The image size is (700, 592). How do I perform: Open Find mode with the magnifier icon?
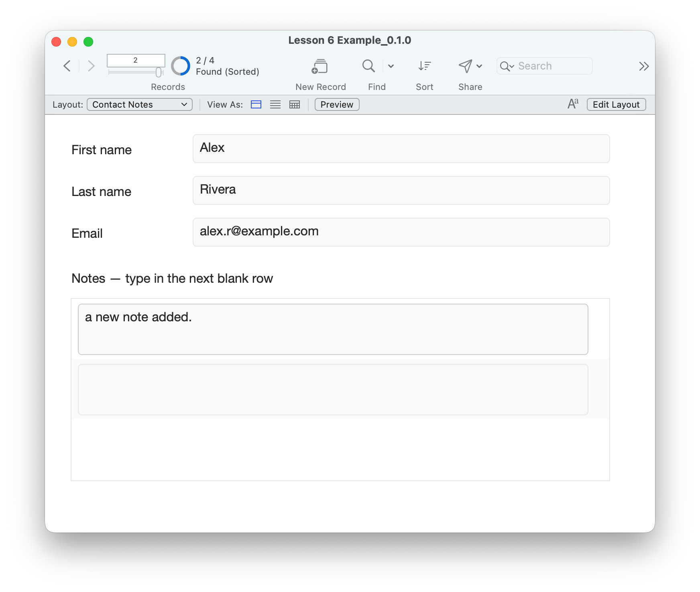pyautogui.click(x=368, y=66)
